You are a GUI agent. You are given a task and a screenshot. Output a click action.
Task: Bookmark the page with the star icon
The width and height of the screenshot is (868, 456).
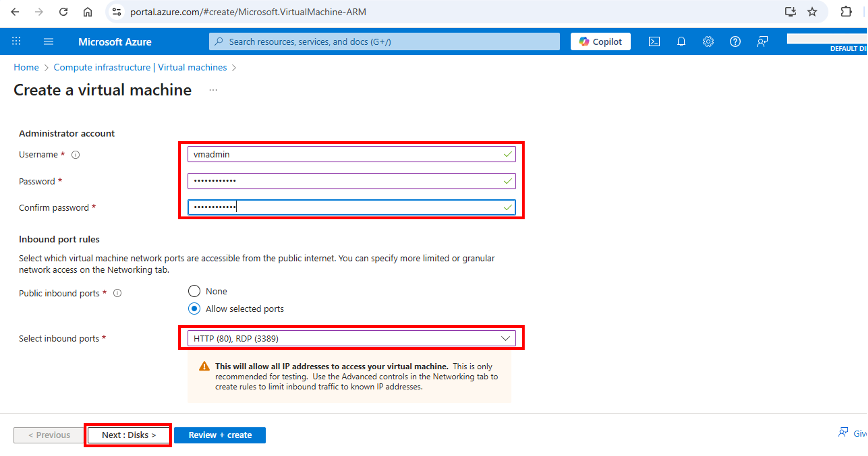tap(812, 12)
